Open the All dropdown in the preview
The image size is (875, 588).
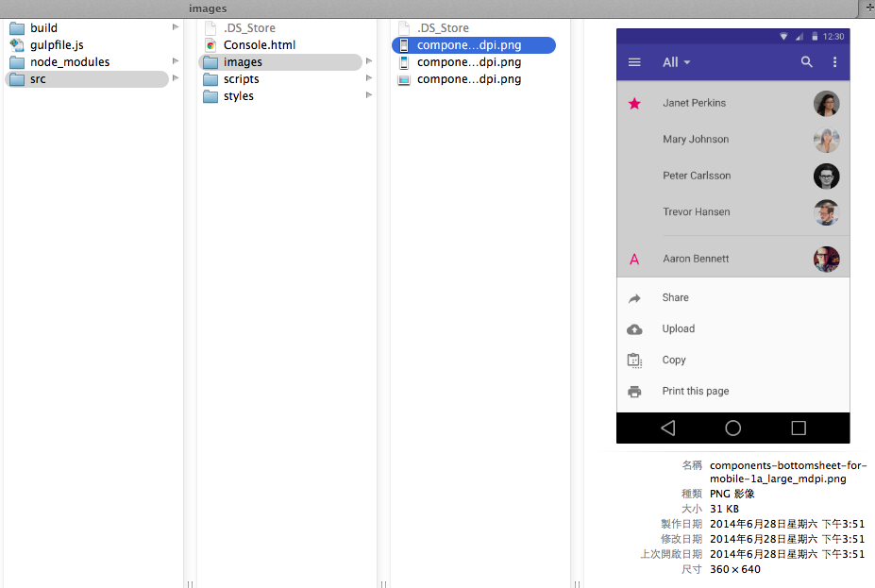tap(676, 62)
